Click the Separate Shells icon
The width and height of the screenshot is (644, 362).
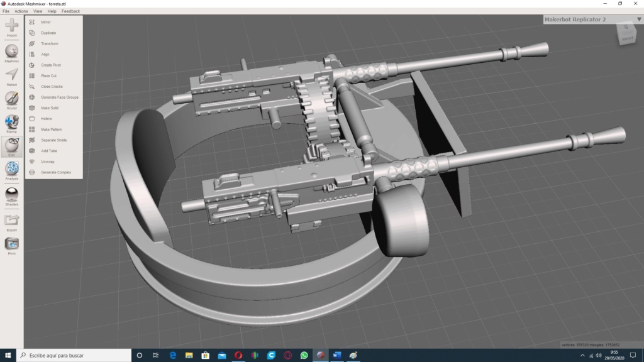32,140
